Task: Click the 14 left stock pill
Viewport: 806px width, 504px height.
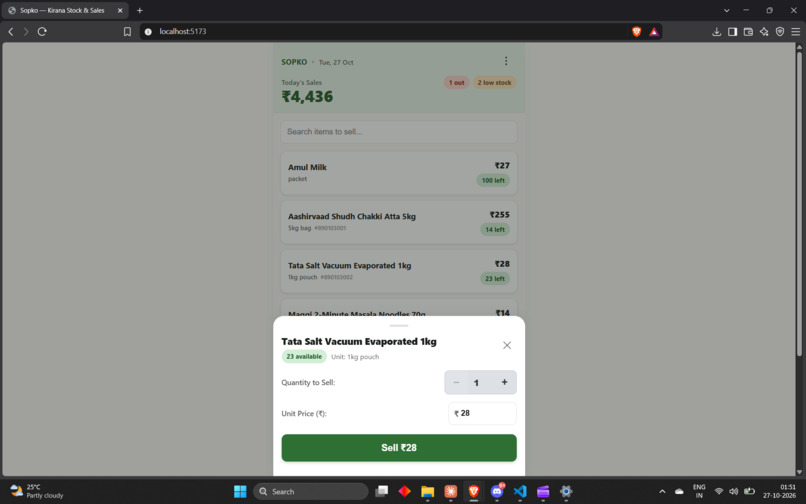Action: coord(495,229)
